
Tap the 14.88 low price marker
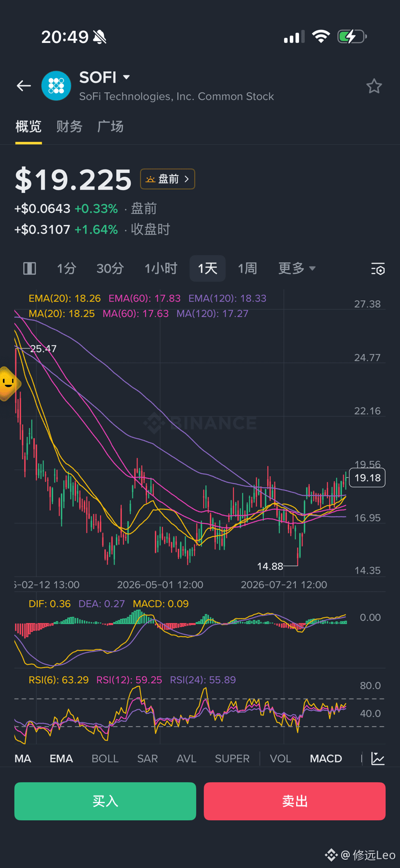270,566
